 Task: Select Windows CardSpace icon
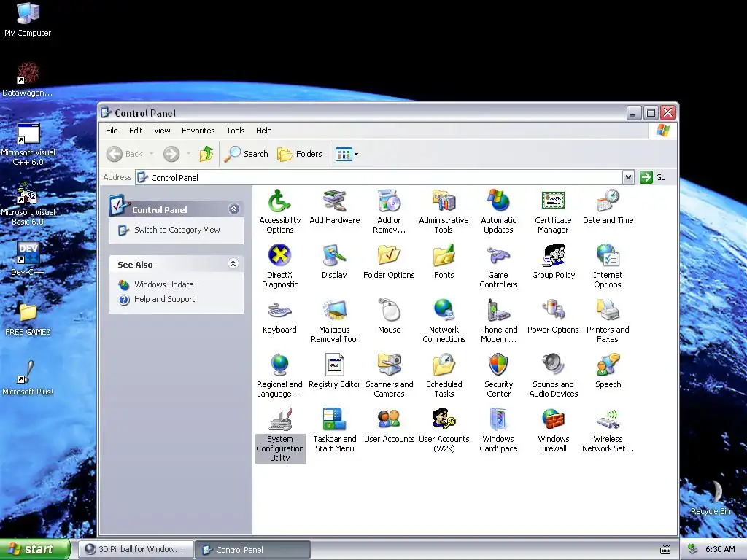[498, 430]
